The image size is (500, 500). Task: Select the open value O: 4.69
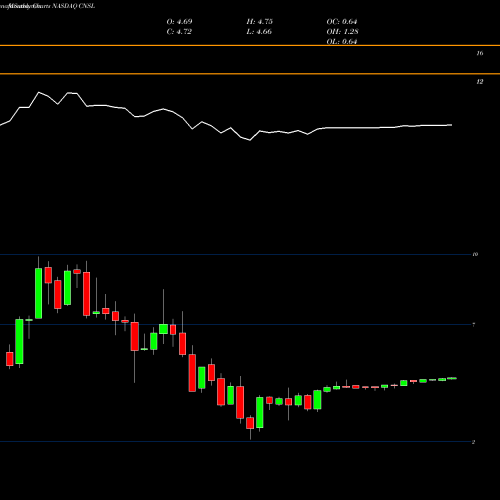pos(179,22)
